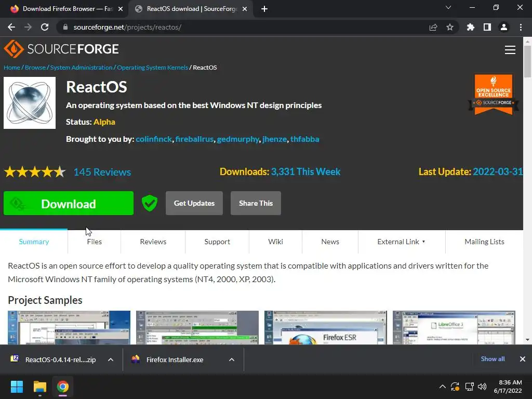
Task: Open colinfinck's profile link
Action: (154, 139)
